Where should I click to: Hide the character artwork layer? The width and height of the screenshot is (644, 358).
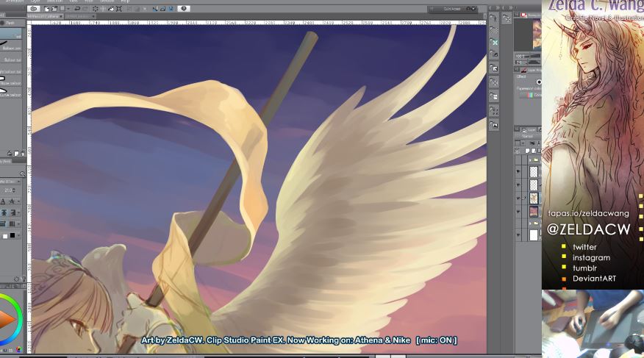coord(518,198)
